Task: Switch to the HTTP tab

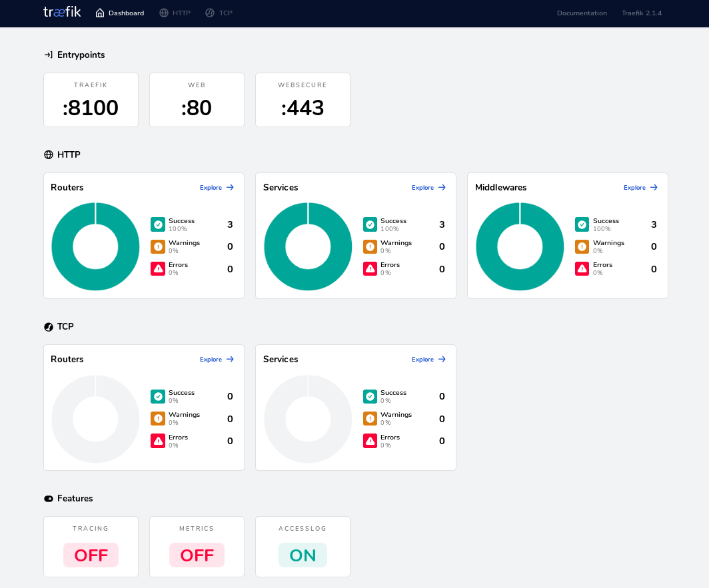Action: point(175,13)
